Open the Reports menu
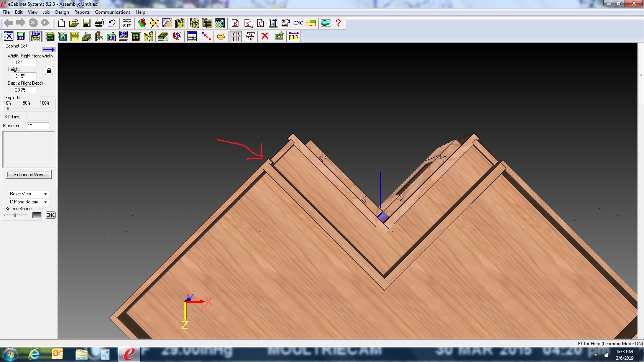 82,12
